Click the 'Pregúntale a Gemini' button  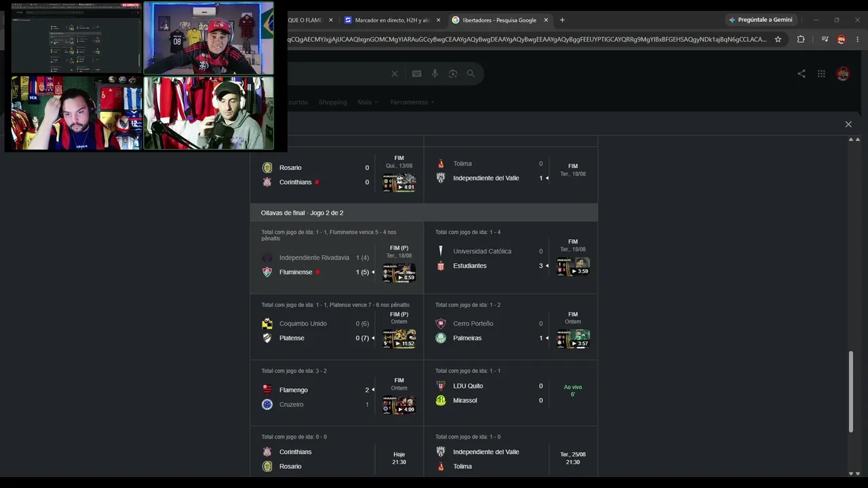tap(761, 20)
